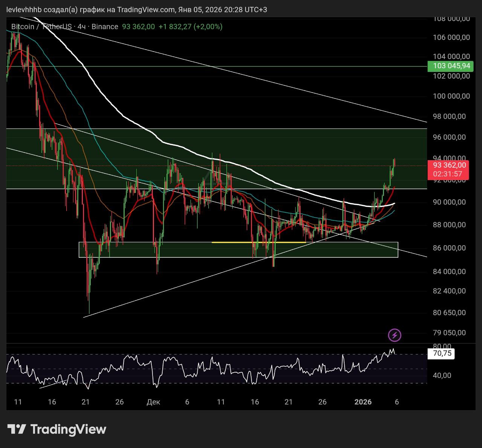
Task: Click the 2026 label on the time axis
Action: tap(363, 402)
